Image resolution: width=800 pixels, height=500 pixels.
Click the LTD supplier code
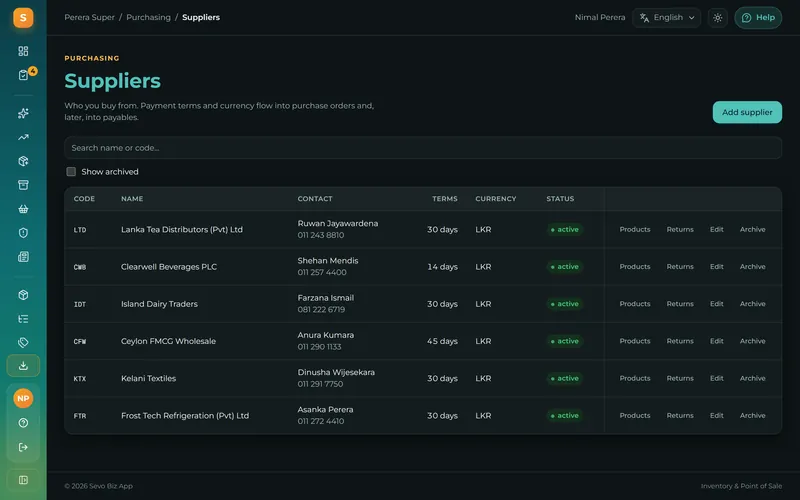[x=80, y=230]
